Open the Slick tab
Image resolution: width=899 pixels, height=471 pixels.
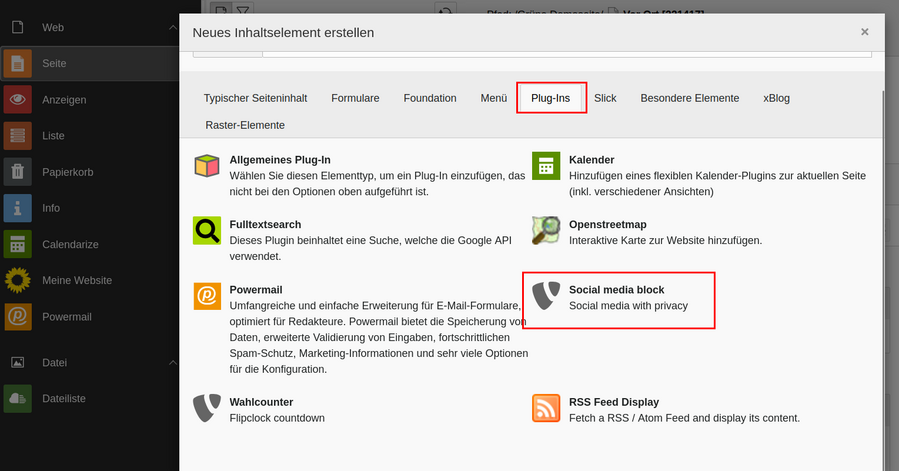tap(605, 98)
